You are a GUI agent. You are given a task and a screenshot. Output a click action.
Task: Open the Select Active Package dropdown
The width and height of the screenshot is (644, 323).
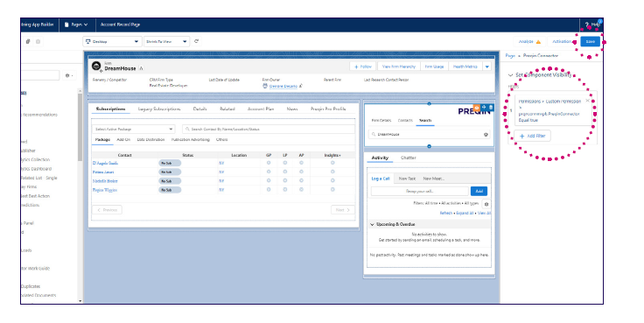(x=134, y=129)
